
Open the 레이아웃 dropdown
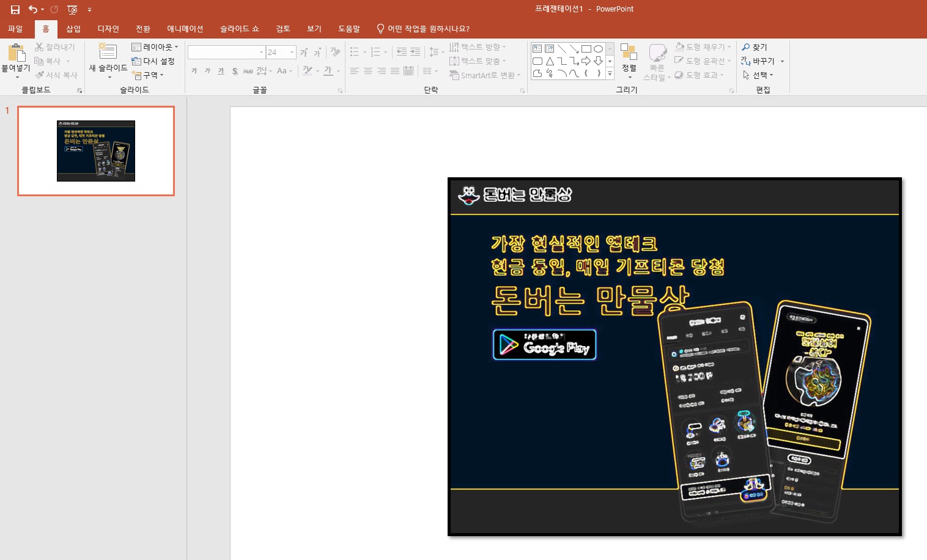coord(155,47)
